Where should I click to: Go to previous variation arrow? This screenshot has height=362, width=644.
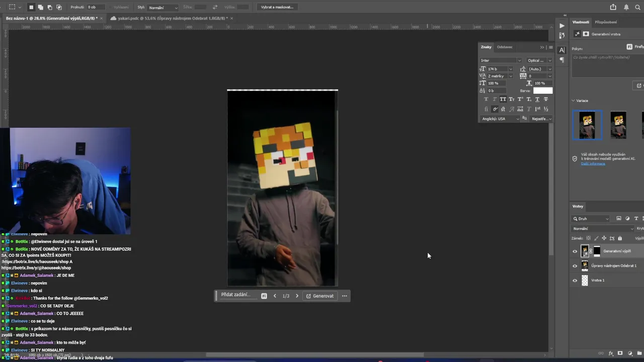(275, 296)
